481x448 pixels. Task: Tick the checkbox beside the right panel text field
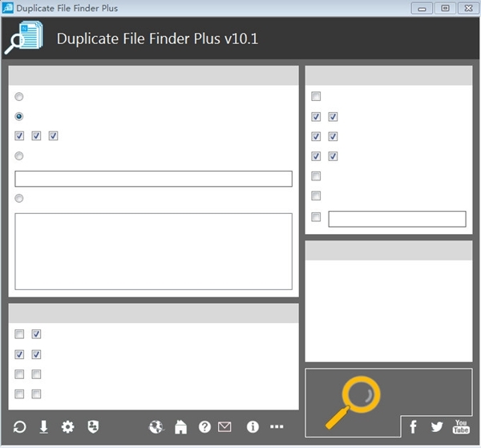316,217
